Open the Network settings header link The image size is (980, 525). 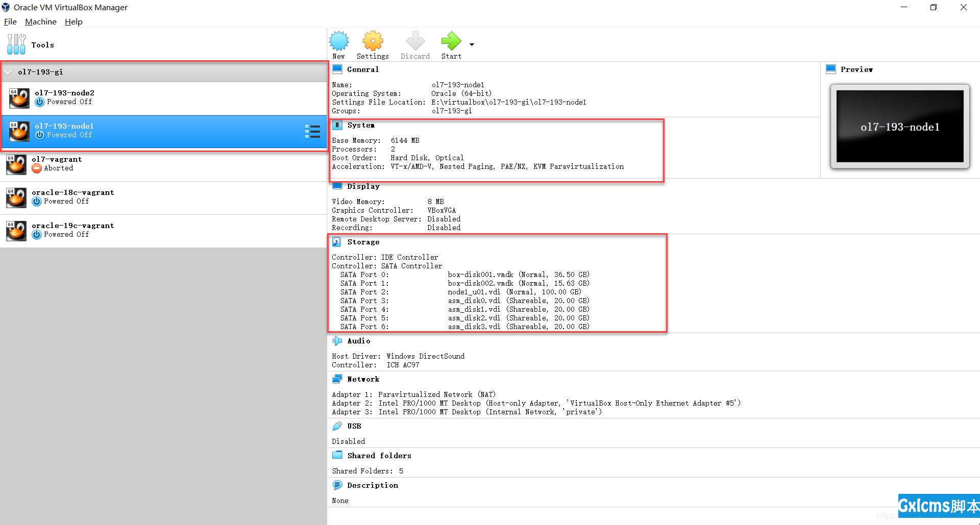(x=363, y=379)
